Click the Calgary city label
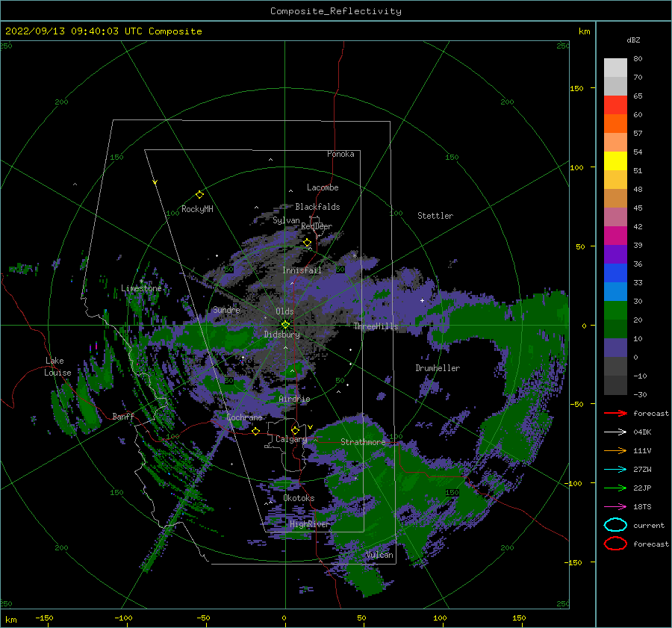672x628 pixels. point(291,439)
